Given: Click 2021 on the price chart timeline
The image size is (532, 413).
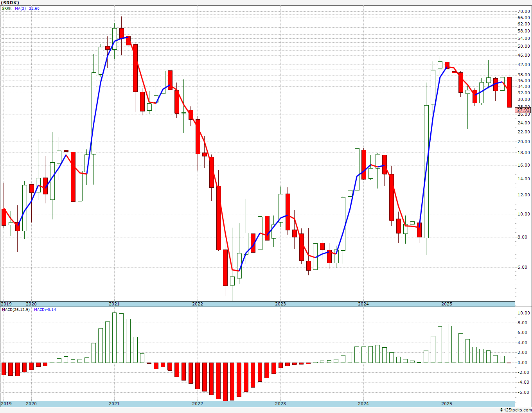Looking at the screenshot, I should (114, 304).
